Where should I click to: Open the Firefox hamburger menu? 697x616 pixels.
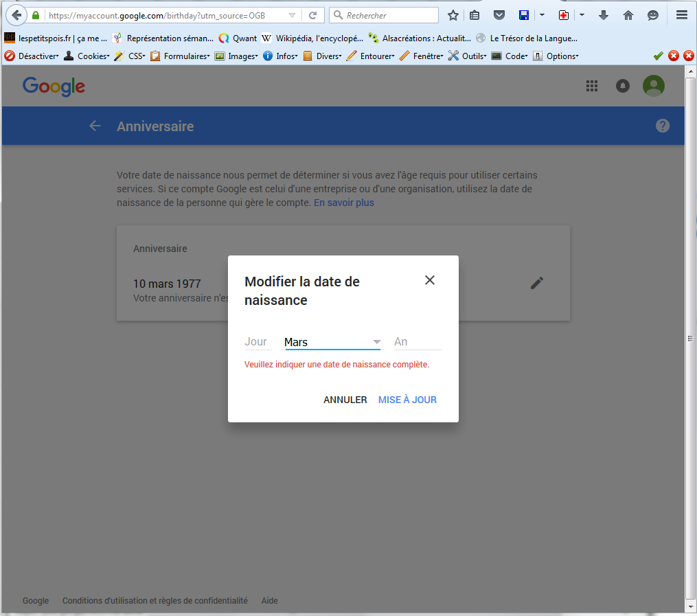pyautogui.click(x=682, y=16)
